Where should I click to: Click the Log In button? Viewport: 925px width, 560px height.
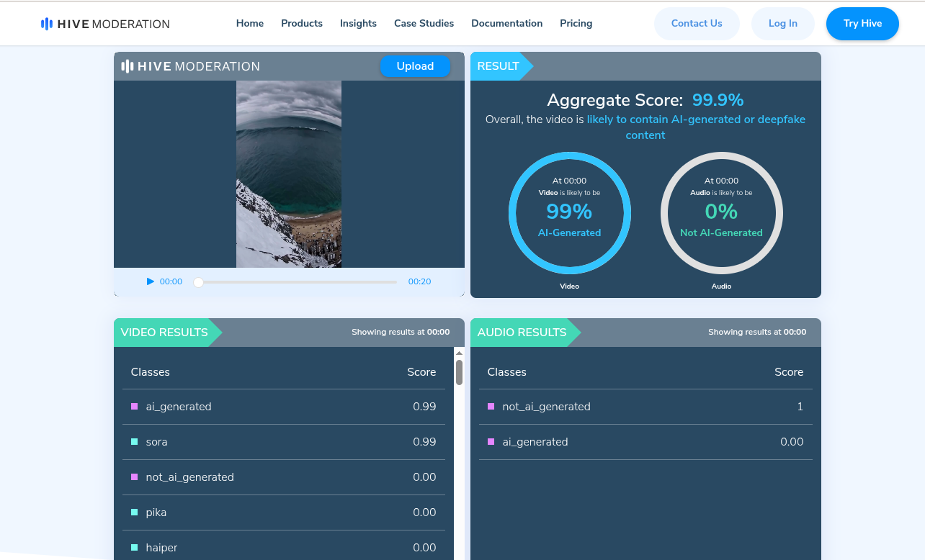point(782,24)
